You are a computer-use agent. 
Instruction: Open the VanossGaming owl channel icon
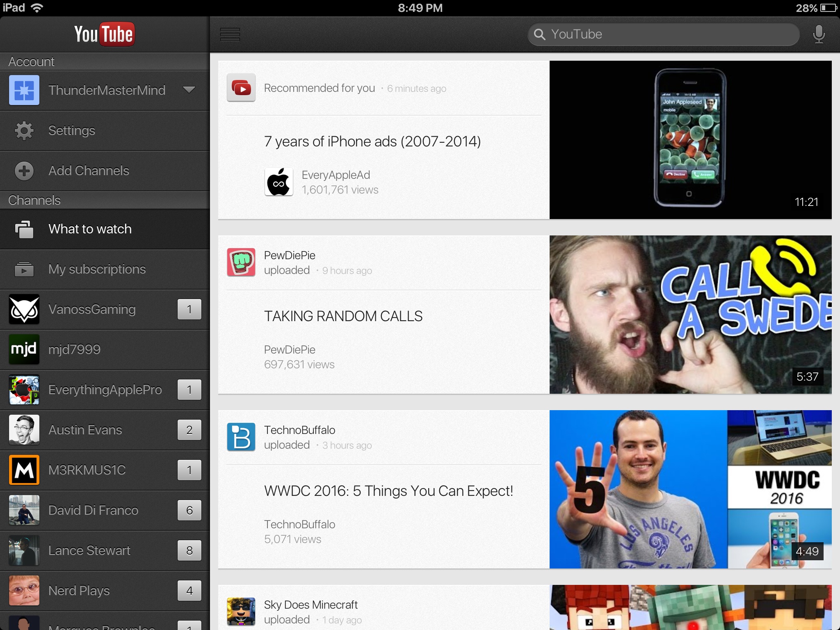pos(24,309)
